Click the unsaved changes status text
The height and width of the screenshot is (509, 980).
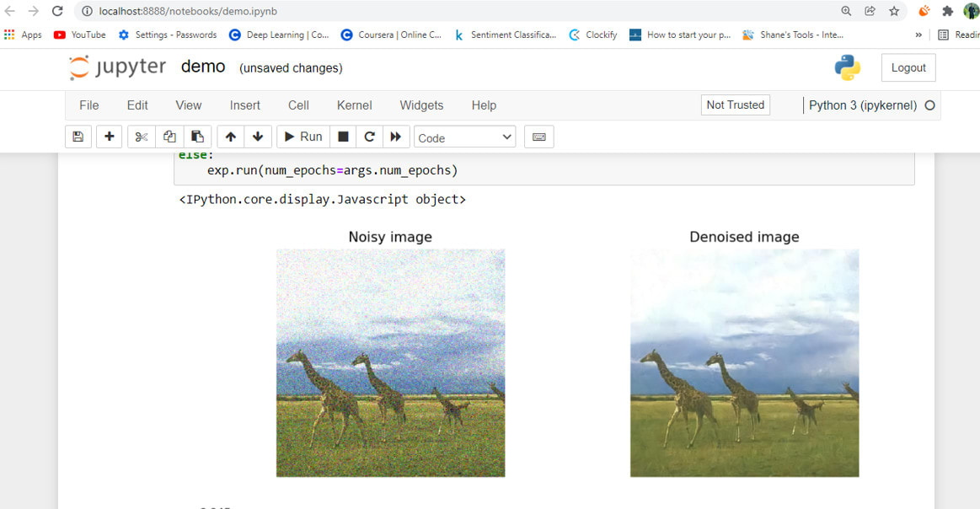coord(291,68)
